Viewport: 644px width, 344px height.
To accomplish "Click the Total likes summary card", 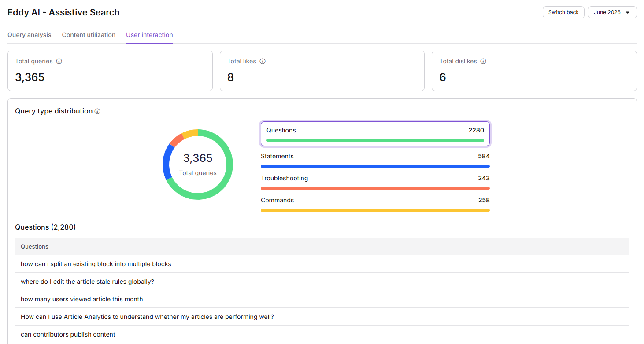I will pos(322,71).
